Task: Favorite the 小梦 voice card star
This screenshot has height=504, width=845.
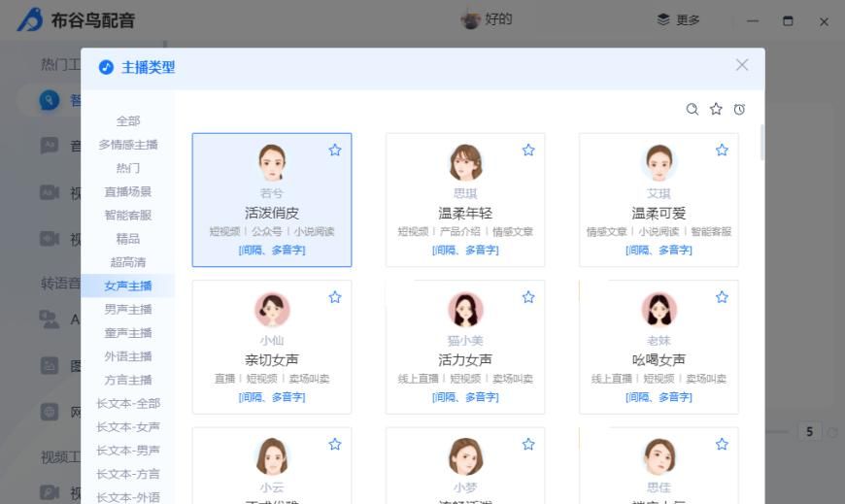Action: pyautogui.click(x=528, y=444)
